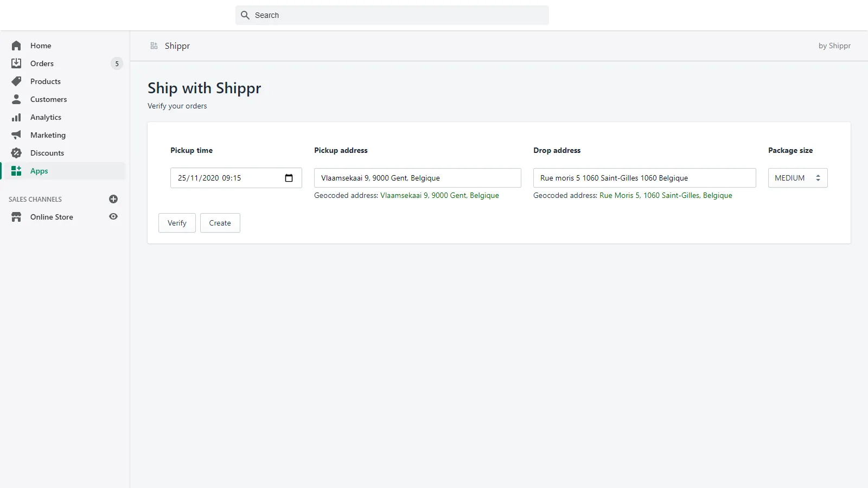Click the 'Verify your orders' subtitle
The image size is (868, 488).
177,106
